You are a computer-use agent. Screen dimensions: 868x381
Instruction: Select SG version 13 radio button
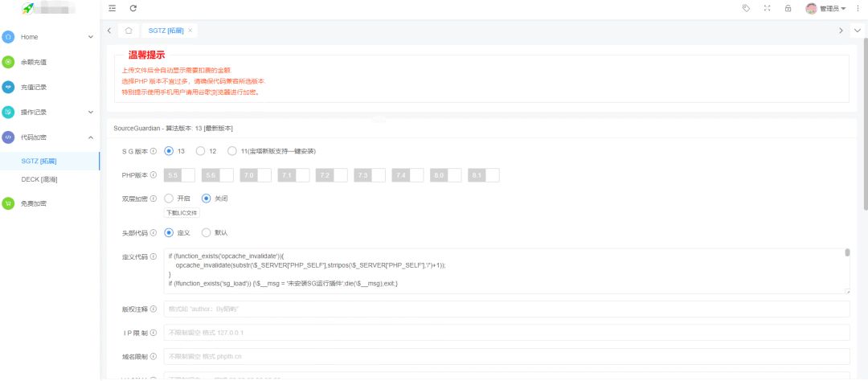tap(170, 151)
